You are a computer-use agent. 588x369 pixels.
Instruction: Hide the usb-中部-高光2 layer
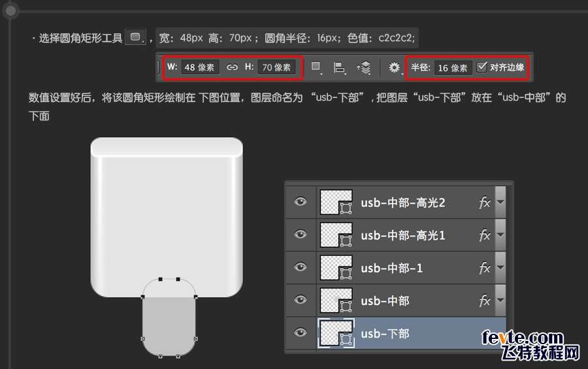coord(301,202)
